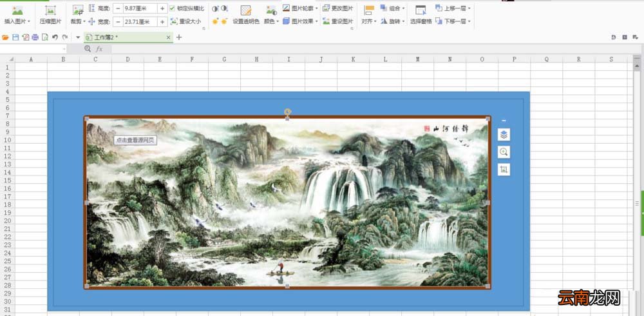Viewport: 644px width, 316px height.
Task: Click the width field showing 23.71厘米
Action: point(140,22)
